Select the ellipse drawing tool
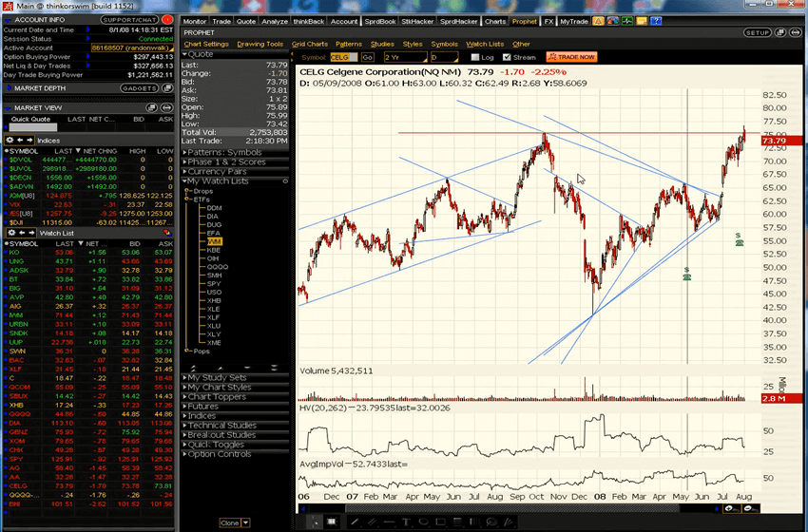 click(423, 522)
